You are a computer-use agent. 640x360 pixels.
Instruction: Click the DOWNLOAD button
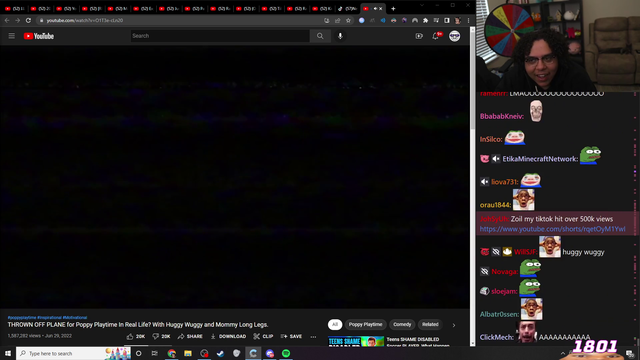(x=228, y=336)
